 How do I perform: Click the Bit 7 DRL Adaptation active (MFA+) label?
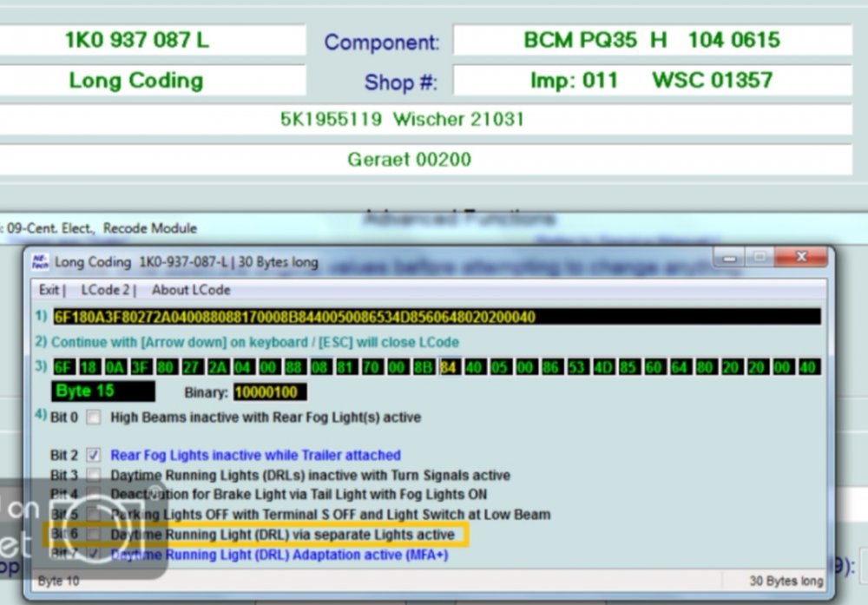pyautogui.click(x=279, y=555)
